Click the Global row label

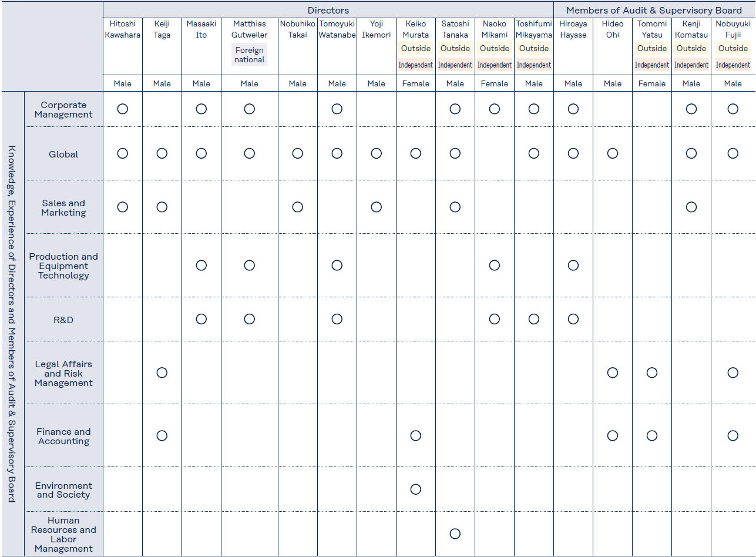click(x=63, y=155)
